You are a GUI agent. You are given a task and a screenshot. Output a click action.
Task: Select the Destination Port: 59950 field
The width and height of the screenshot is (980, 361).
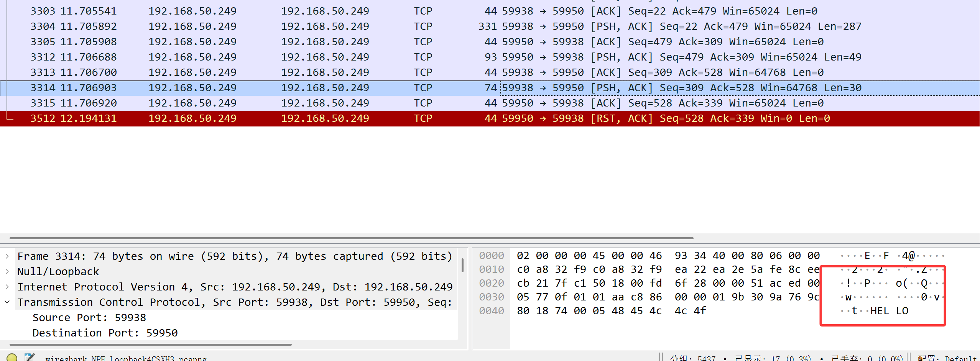(105, 333)
